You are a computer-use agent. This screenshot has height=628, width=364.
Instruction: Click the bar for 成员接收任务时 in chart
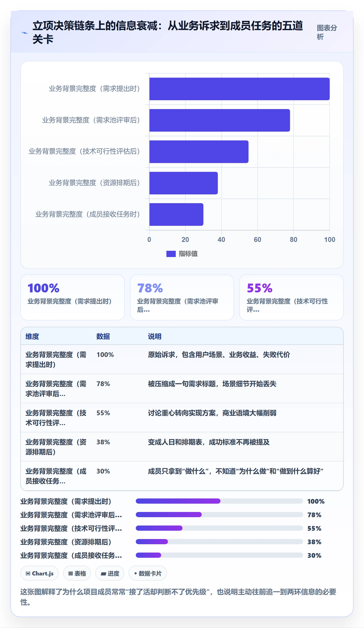pyautogui.click(x=176, y=214)
